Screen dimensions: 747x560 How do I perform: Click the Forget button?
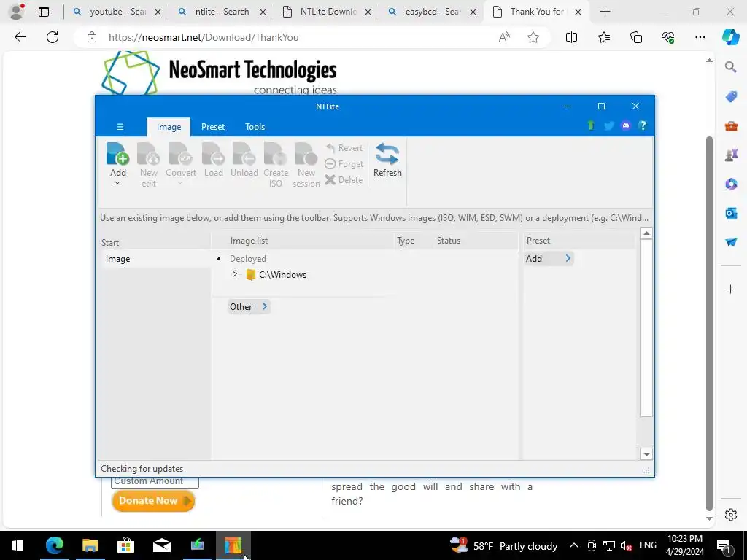click(344, 164)
